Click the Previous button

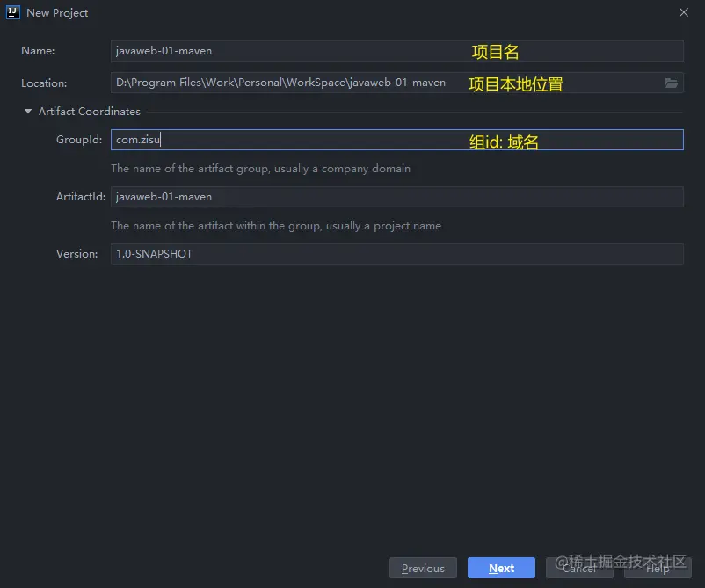(423, 568)
